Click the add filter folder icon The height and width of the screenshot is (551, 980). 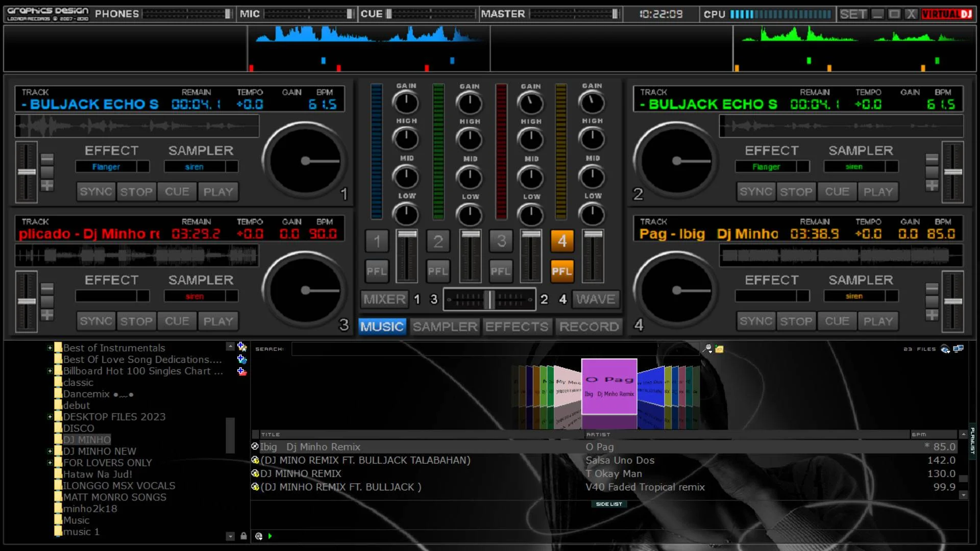(x=242, y=359)
